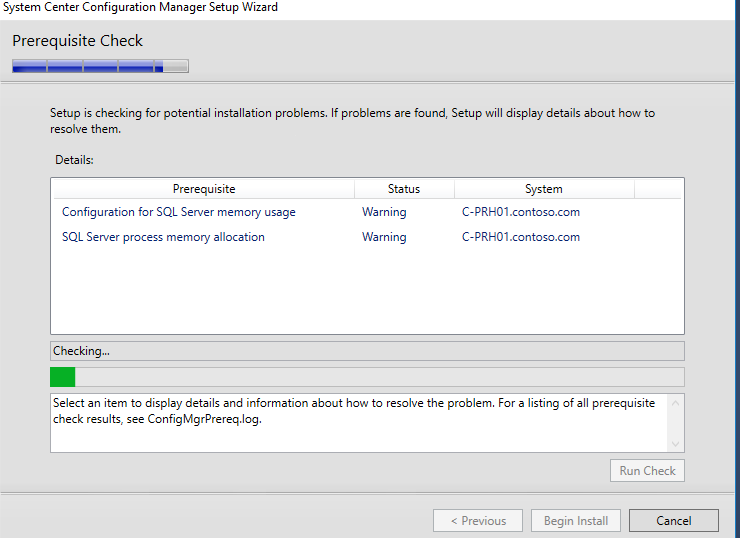The width and height of the screenshot is (740, 538).
Task: Click the blue wizard step progress bar
Action: coord(101,66)
